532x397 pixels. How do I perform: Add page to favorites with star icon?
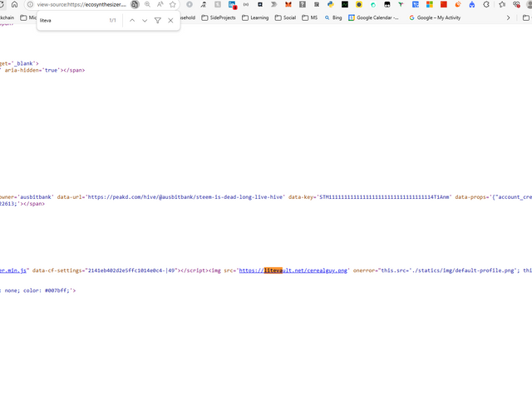pos(172,4)
